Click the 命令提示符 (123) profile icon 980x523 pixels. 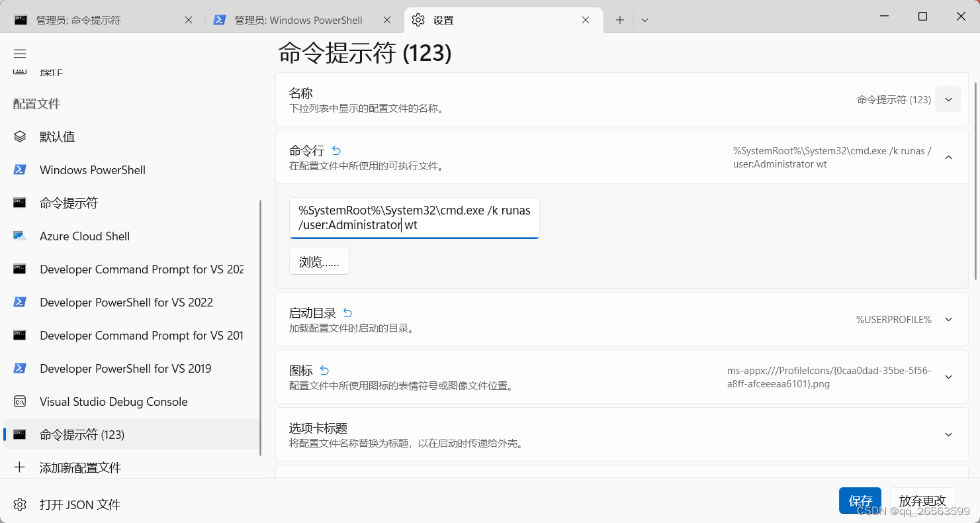20,434
